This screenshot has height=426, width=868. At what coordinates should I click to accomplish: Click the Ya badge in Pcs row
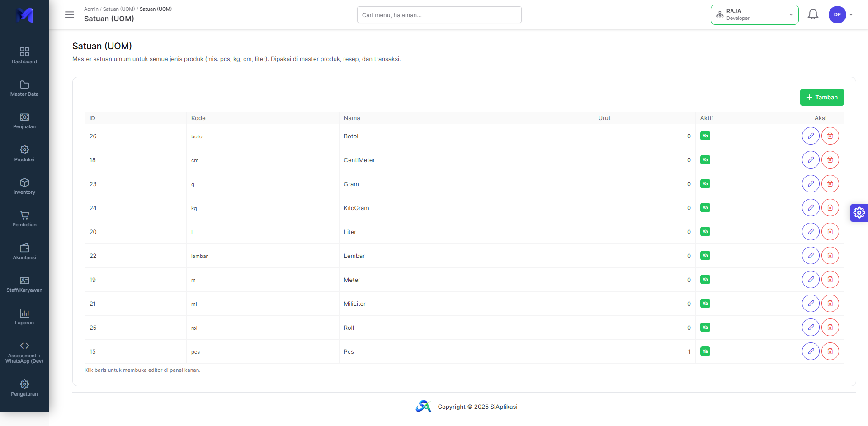(705, 351)
